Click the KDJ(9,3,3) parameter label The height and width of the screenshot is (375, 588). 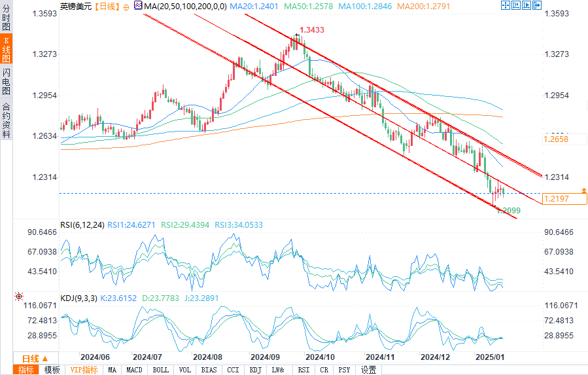(x=78, y=298)
